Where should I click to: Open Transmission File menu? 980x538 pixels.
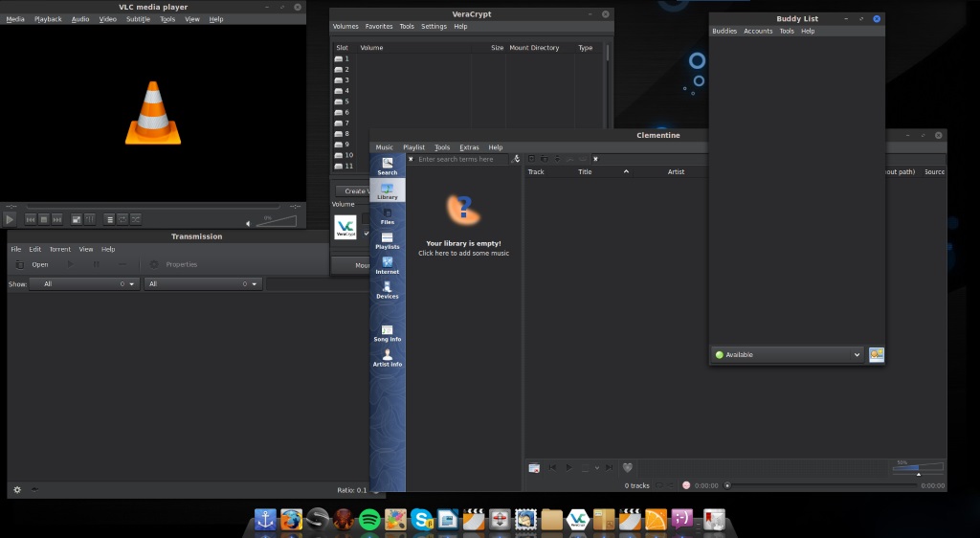click(16, 249)
